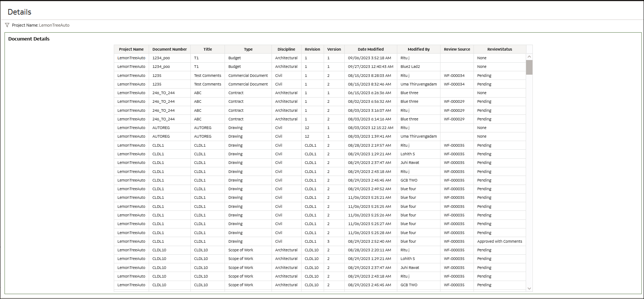Click the Title column header
This screenshot has width=644, height=299.
click(x=208, y=49)
